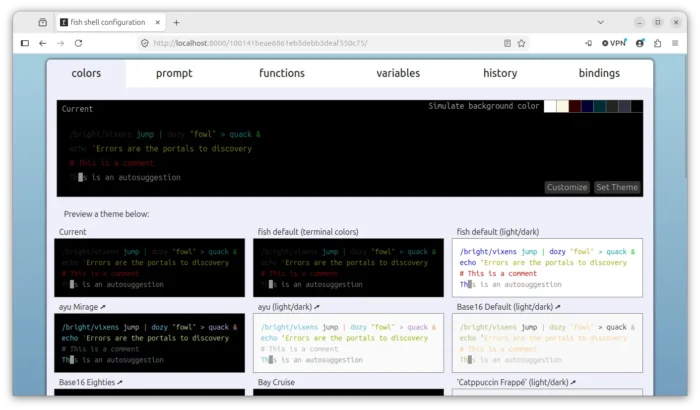Simulate dark teal background color
This screenshot has width=700, height=410.
(x=600, y=106)
